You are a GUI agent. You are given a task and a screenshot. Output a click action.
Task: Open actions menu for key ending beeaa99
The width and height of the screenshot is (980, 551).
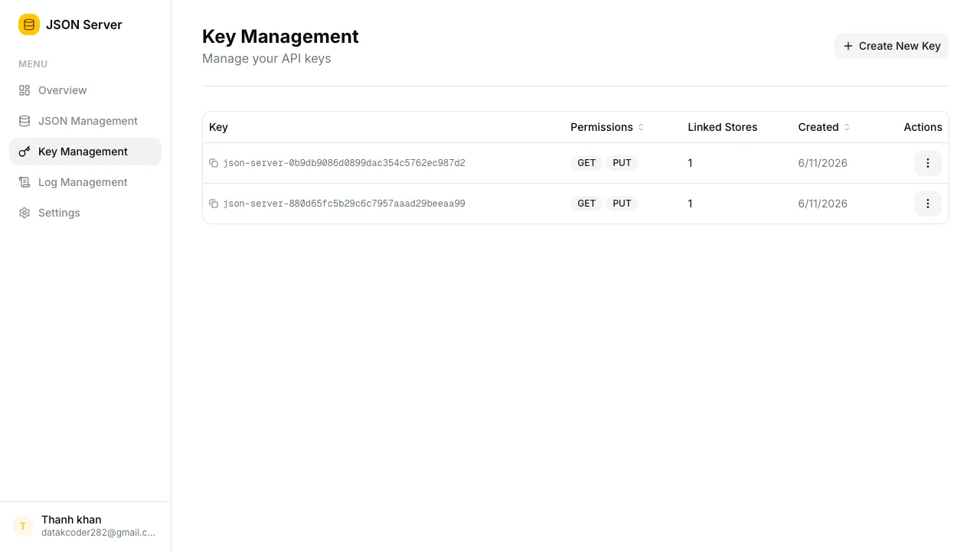point(928,204)
